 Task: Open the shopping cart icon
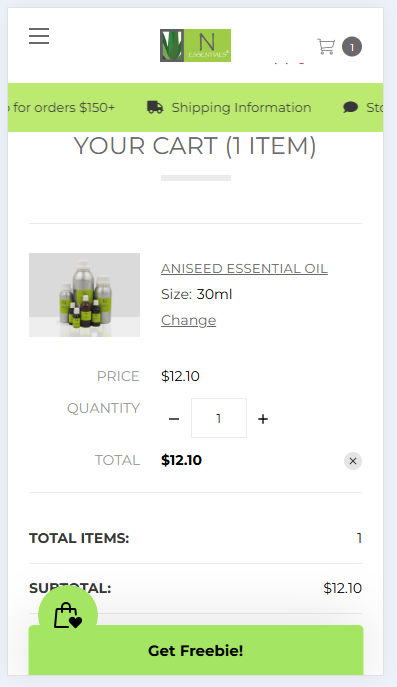click(x=326, y=46)
